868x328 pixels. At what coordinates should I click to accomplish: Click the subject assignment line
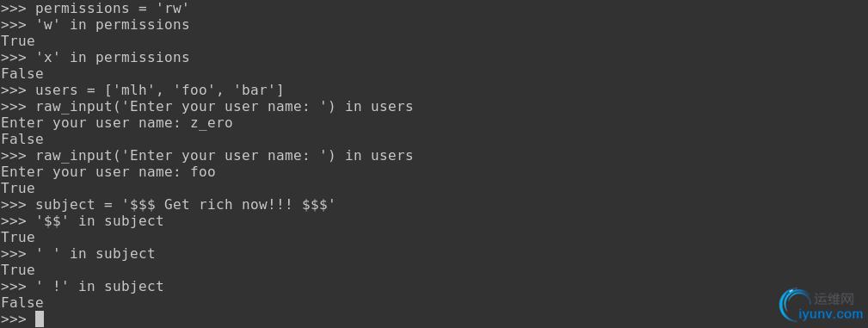pos(169,204)
